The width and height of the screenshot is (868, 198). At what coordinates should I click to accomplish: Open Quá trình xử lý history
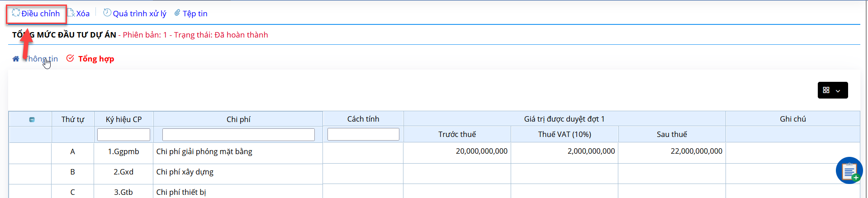coord(135,14)
